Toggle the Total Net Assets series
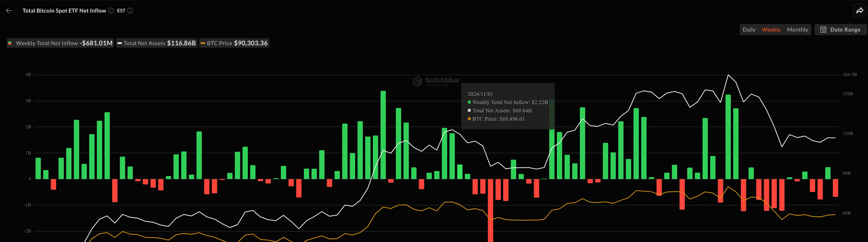Image resolution: width=868 pixels, height=242 pixels. pyautogui.click(x=157, y=43)
